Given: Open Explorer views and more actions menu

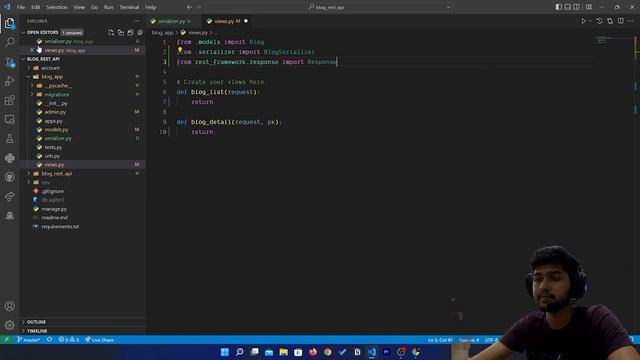Looking at the screenshot, I should point(136,21).
